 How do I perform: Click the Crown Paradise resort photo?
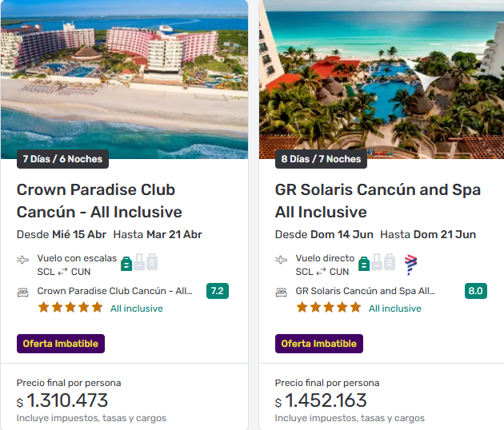tap(124, 76)
